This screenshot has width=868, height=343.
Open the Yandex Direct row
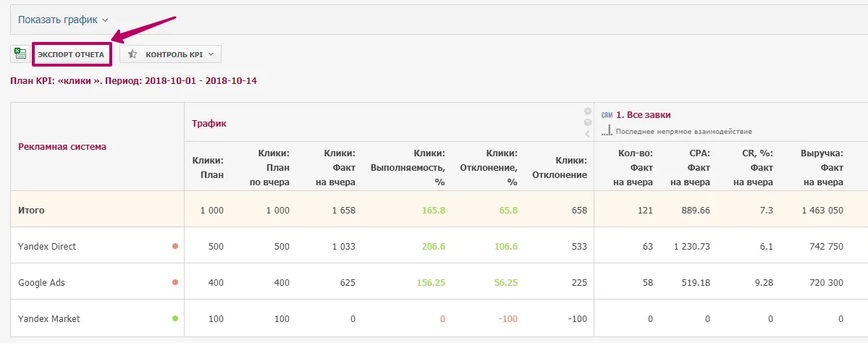47,246
